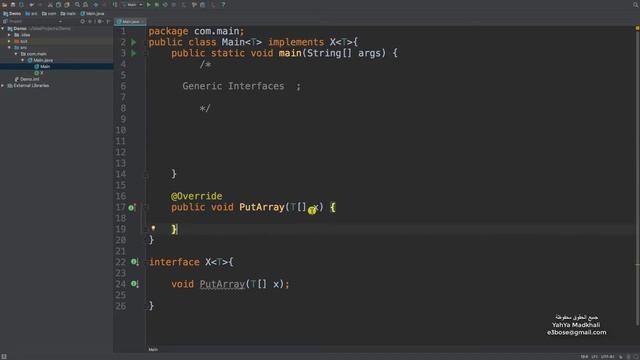The image size is (640, 360).
Task: Click the Find magnifier toolbar icon
Action: pos(77,5)
